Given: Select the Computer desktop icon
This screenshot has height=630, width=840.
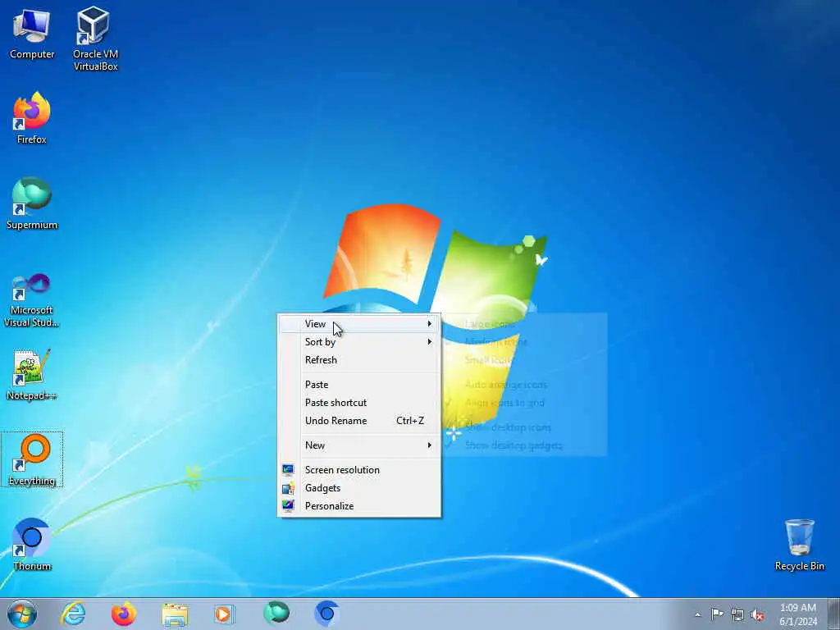Looking at the screenshot, I should (x=32, y=33).
